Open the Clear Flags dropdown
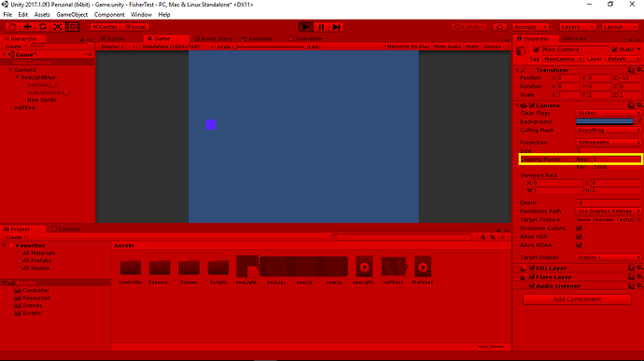This screenshot has height=361, width=644. point(609,113)
